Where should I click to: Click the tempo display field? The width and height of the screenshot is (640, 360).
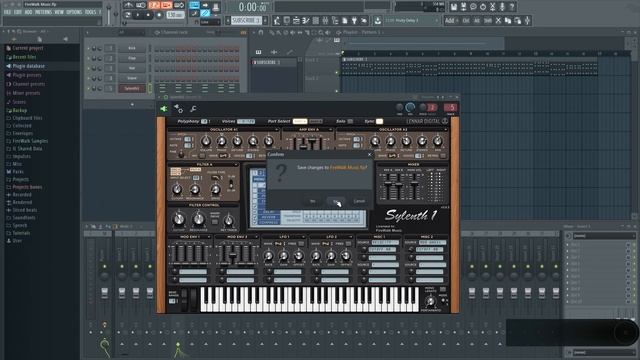tap(176, 15)
